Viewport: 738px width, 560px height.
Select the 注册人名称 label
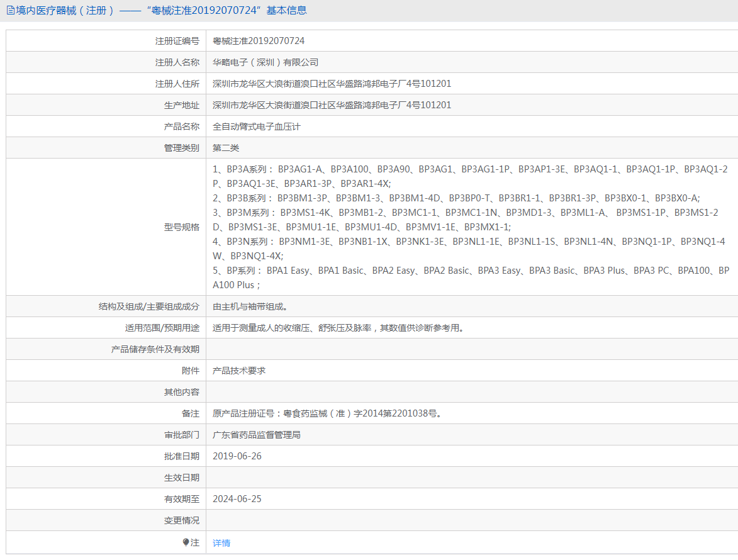pyautogui.click(x=177, y=62)
